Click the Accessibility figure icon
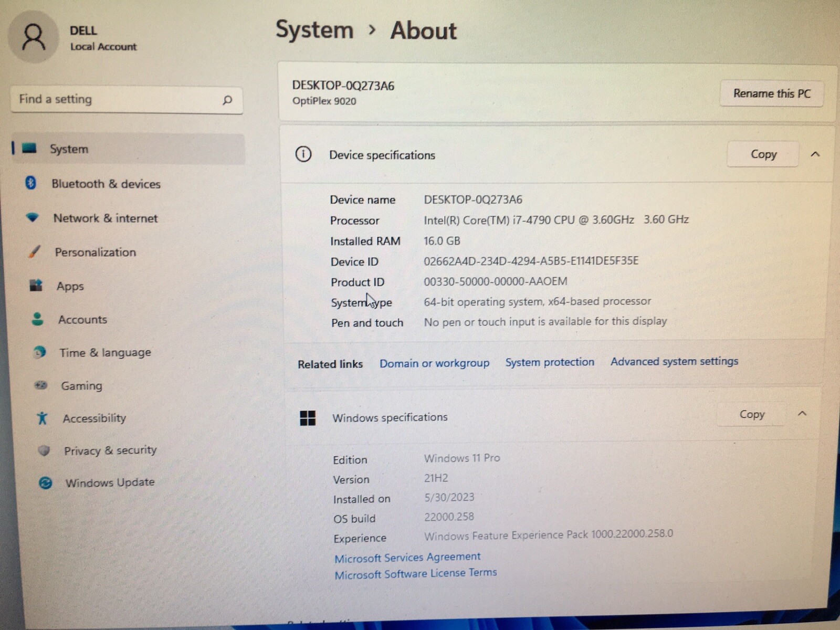840x630 pixels. point(42,418)
